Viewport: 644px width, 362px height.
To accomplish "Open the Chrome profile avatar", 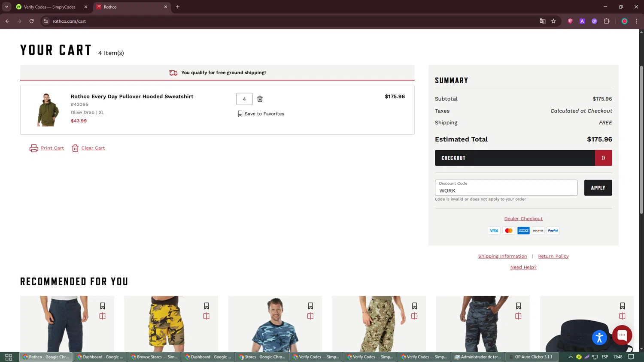I will click(625, 21).
